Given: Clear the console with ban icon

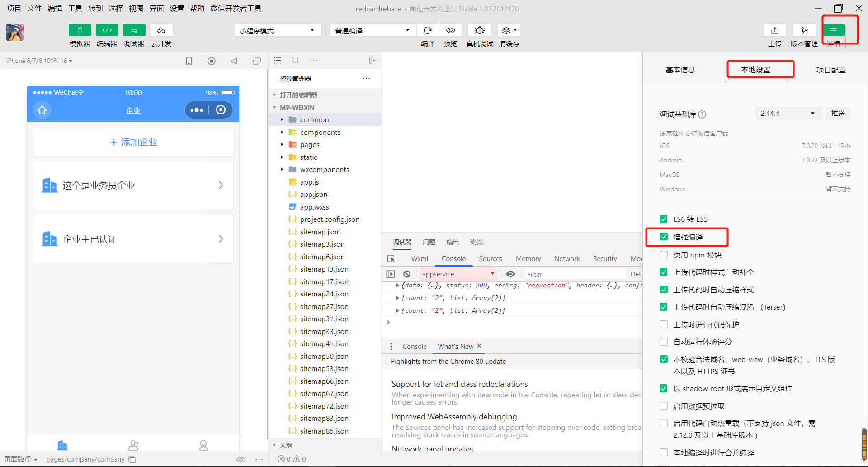Looking at the screenshot, I should (407, 274).
